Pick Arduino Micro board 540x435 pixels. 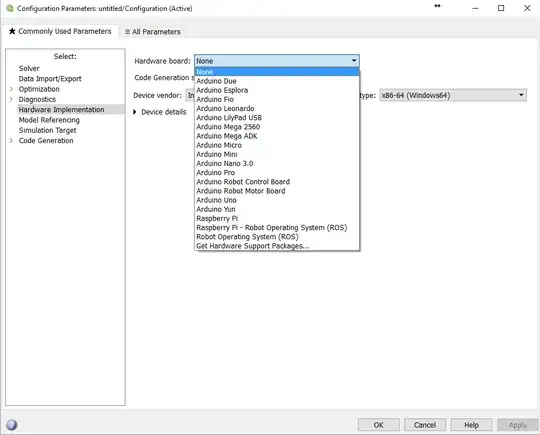tap(277, 145)
